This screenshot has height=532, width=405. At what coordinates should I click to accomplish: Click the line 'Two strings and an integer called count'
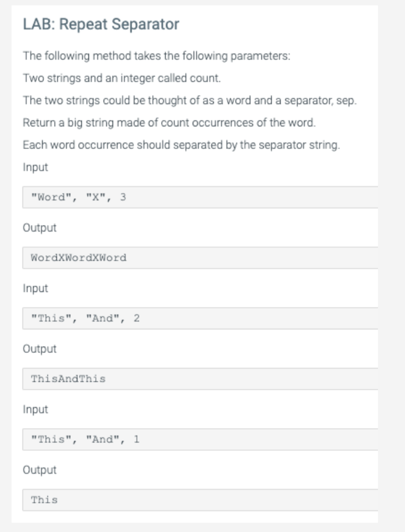[122, 78]
